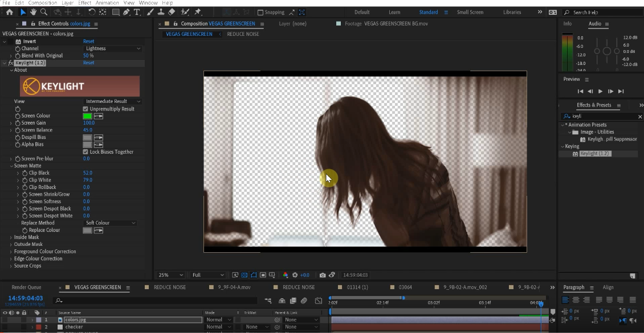Open the Animation menu
This screenshot has height=333, width=644.
tap(107, 3)
